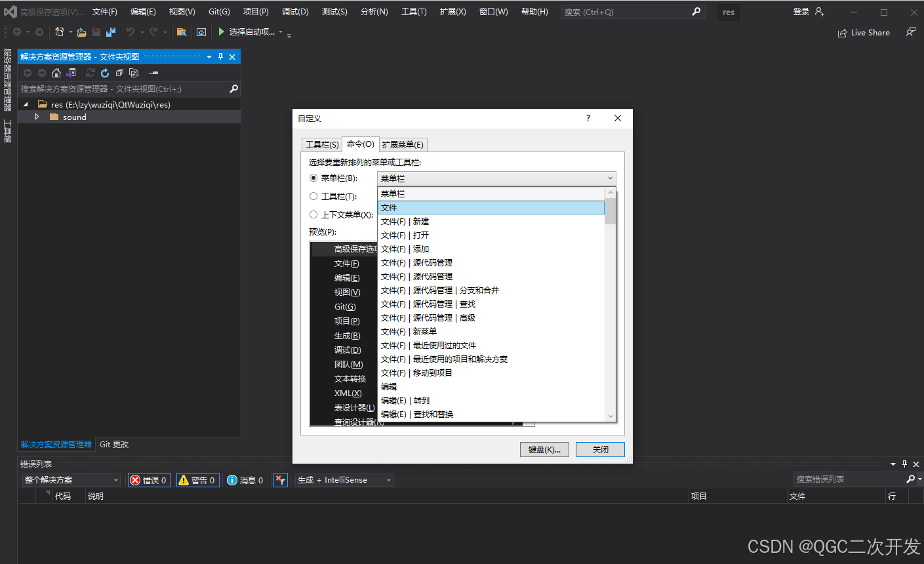Click the Home icon in Solution Explorer
The height and width of the screenshot is (564, 924).
[57, 72]
